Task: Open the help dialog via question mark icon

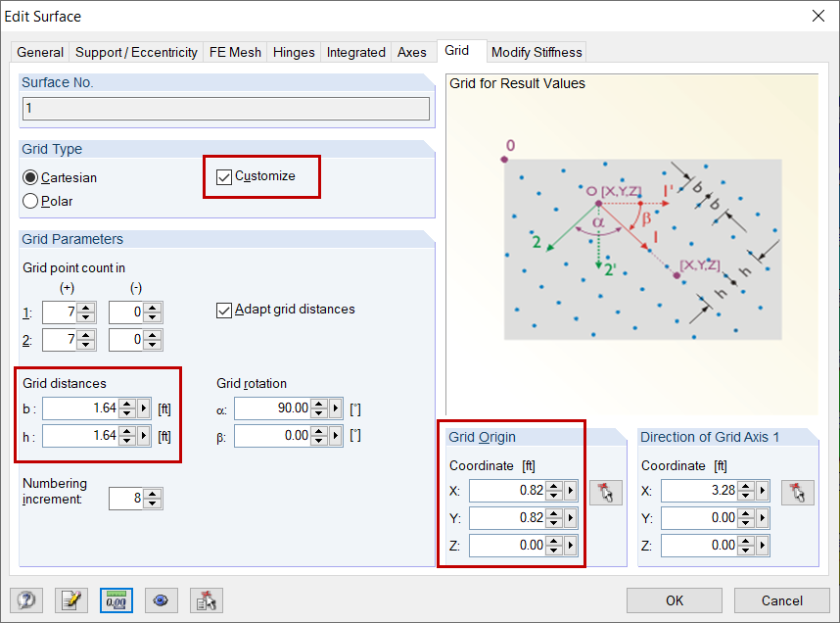Action: pos(25,599)
